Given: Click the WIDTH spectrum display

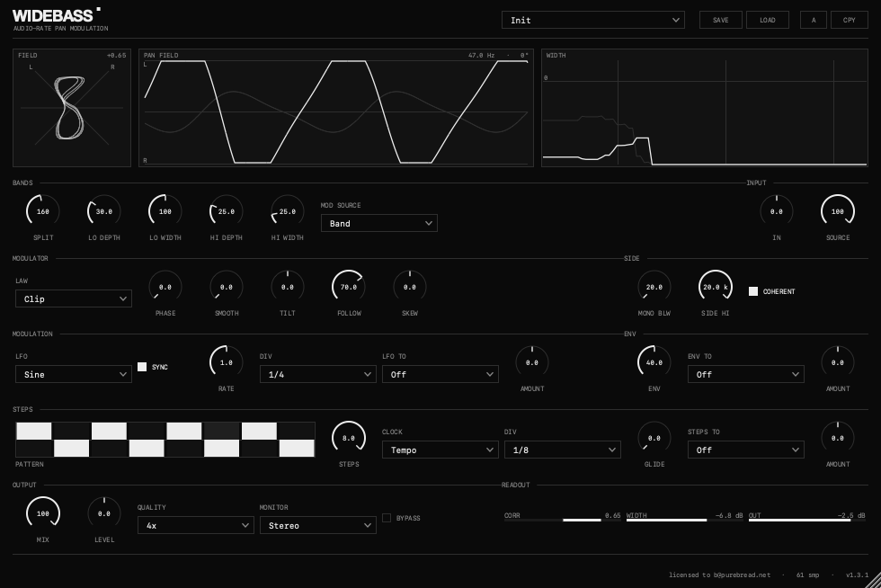Looking at the screenshot, I should tap(705, 108).
